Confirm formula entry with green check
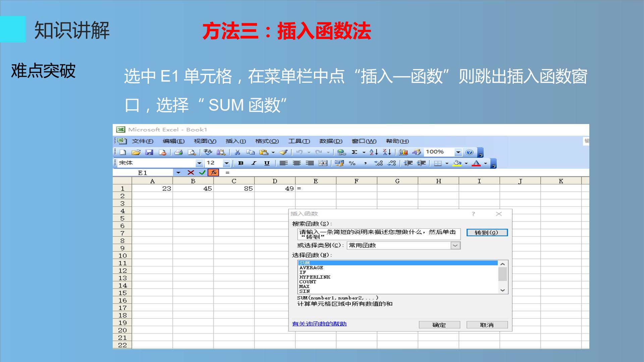Image resolution: width=644 pixels, height=362 pixels. pyautogui.click(x=202, y=173)
